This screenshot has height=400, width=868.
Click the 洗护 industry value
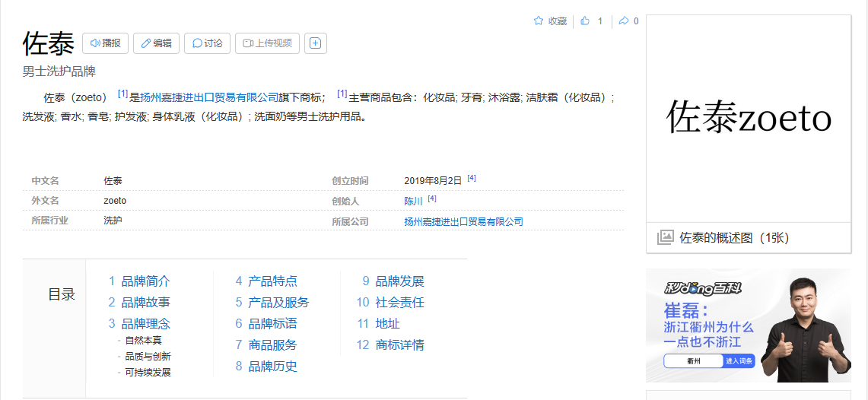(x=113, y=221)
